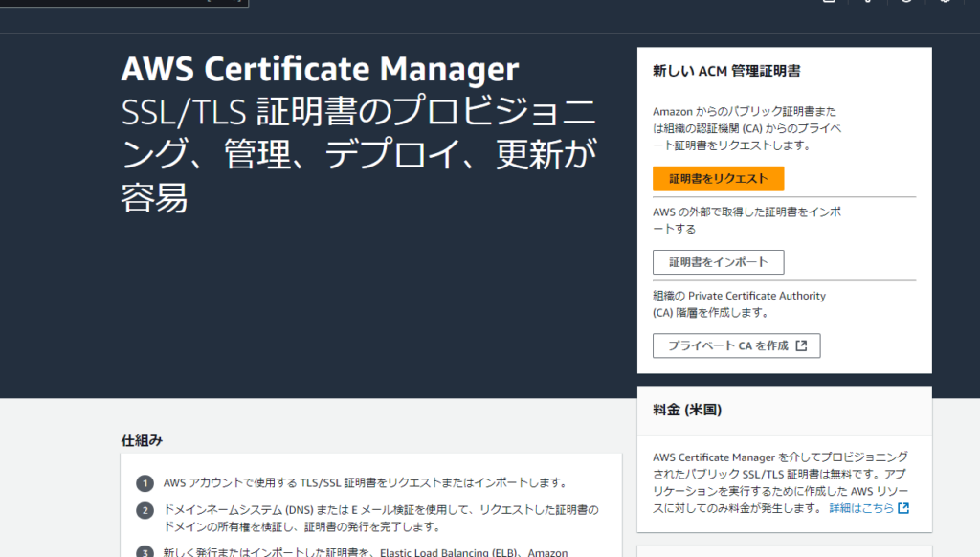Select the AWS Certificate Manager page title
Image resolution: width=980 pixels, height=557 pixels.
pos(320,69)
